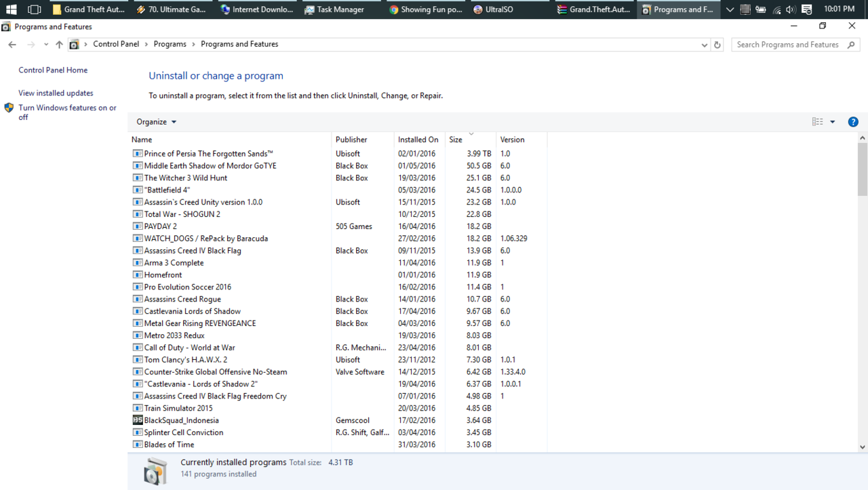Click the View installed updates link
This screenshot has height=490, width=868.
pyautogui.click(x=56, y=93)
